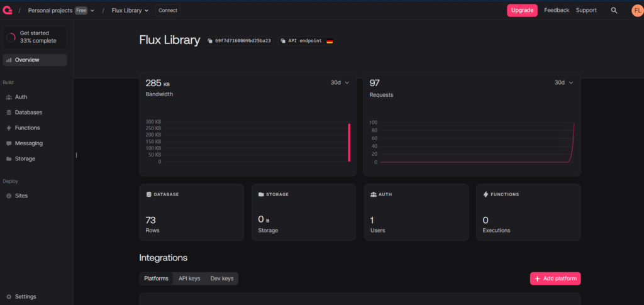The width and height of the screenshot is (644, 305).
Task: Copy project ID with the copy icon
Action: click(x=210, y=41)
